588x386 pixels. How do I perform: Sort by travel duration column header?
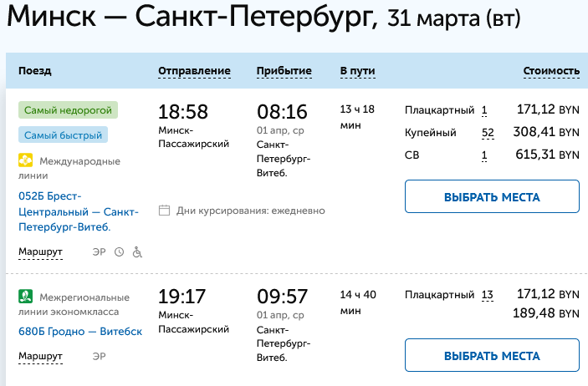click(355, 71)
